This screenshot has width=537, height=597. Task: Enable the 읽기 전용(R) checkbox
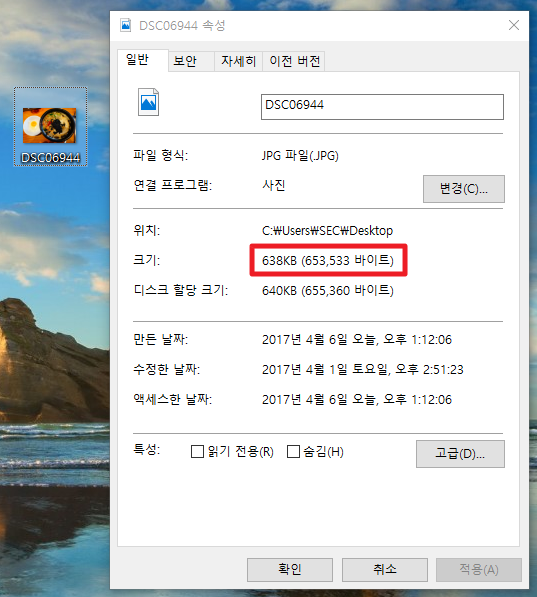click(197, 452)
